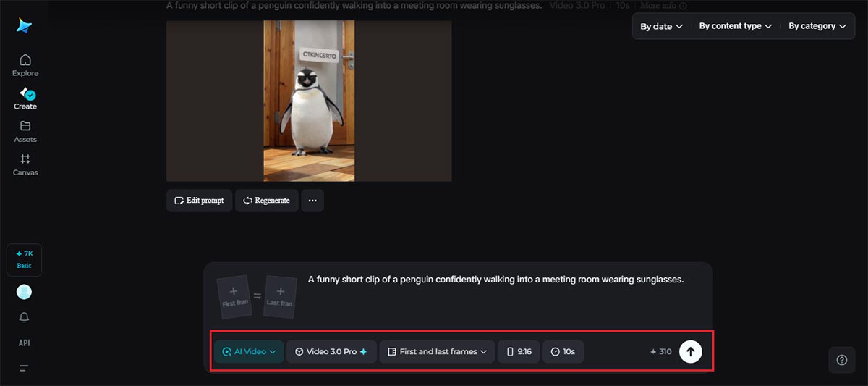Viewport: 868px width, 386px height.
Task: Open the First and last frames dropdown
Action: 437,351
